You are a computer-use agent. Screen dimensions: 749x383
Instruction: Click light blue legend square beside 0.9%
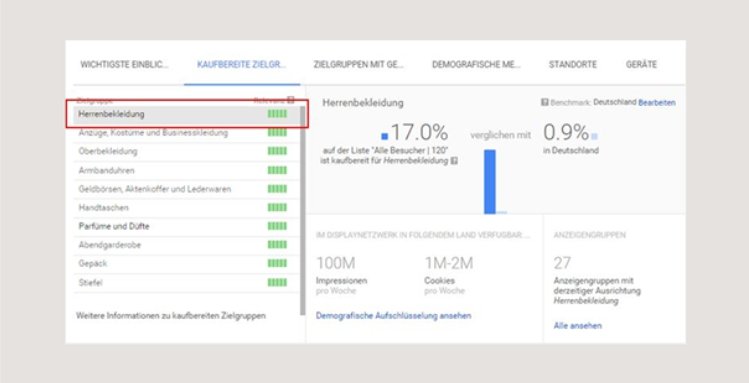(x=594, y=136)
